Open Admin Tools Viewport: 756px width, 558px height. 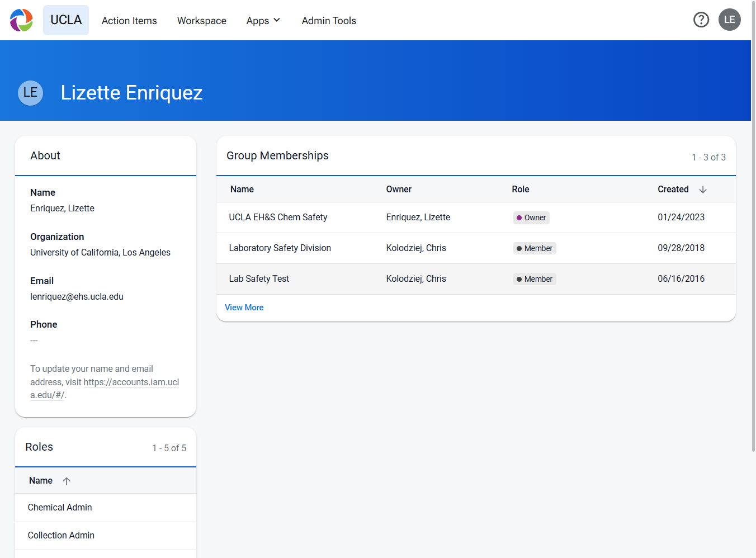[x=329, y=21]
